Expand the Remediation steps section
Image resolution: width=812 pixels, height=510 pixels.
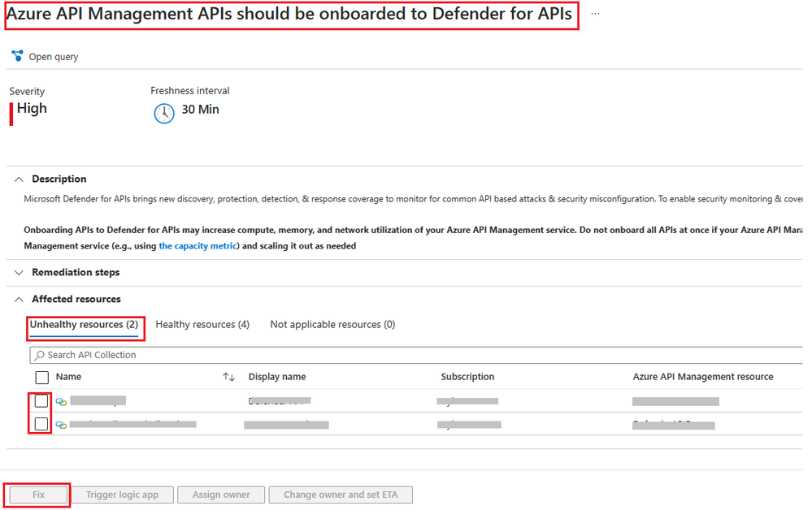[20, 273]
